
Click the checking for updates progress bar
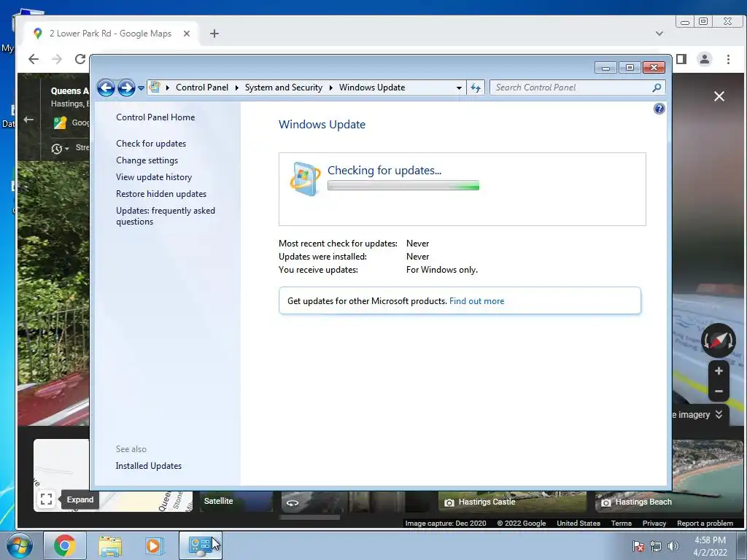(403, 186)
